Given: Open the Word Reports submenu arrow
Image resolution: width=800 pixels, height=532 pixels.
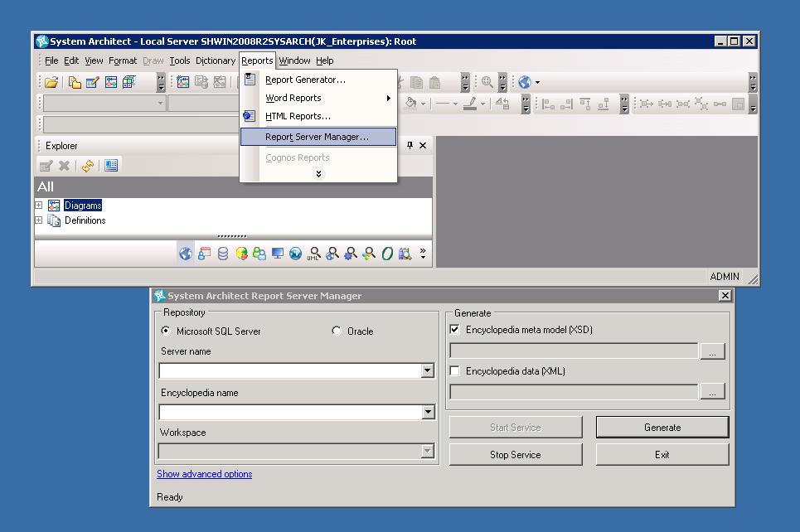Looking at the screenshot, I should 388,98.
